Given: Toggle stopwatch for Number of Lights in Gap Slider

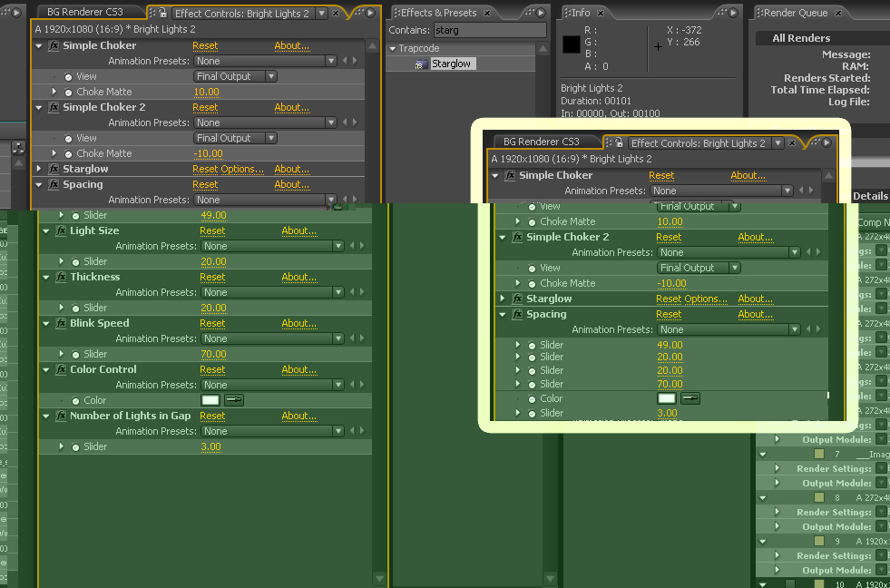Looking at the screenshot, I should click(75, 447).
